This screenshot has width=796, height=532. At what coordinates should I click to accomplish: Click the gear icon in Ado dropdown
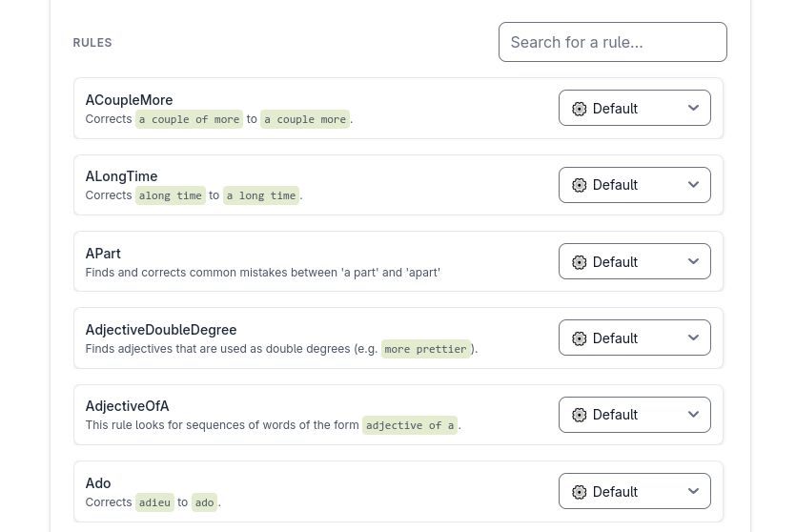point(580,492)
